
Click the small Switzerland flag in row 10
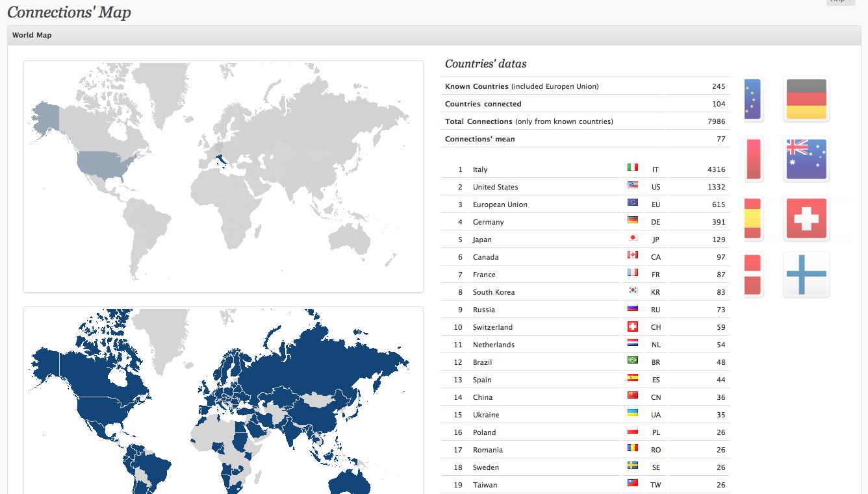click(x=632, y=326)
